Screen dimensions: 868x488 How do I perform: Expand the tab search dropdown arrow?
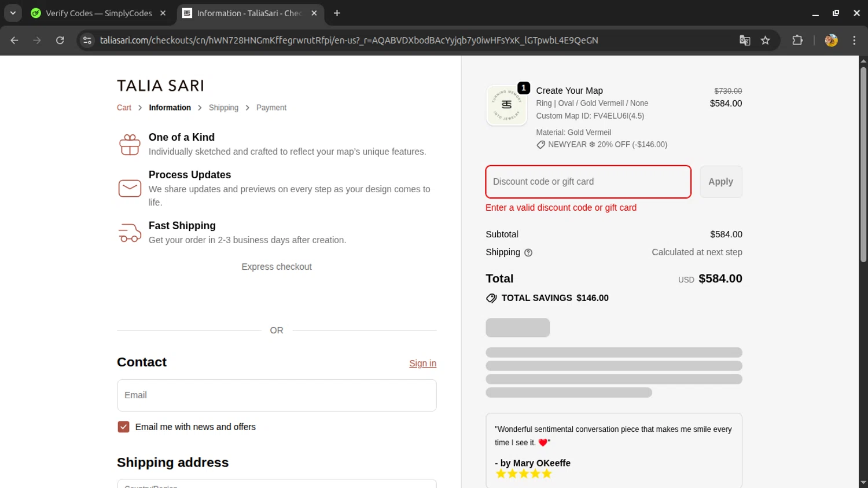pyautogui.click(x=13, y=13)
